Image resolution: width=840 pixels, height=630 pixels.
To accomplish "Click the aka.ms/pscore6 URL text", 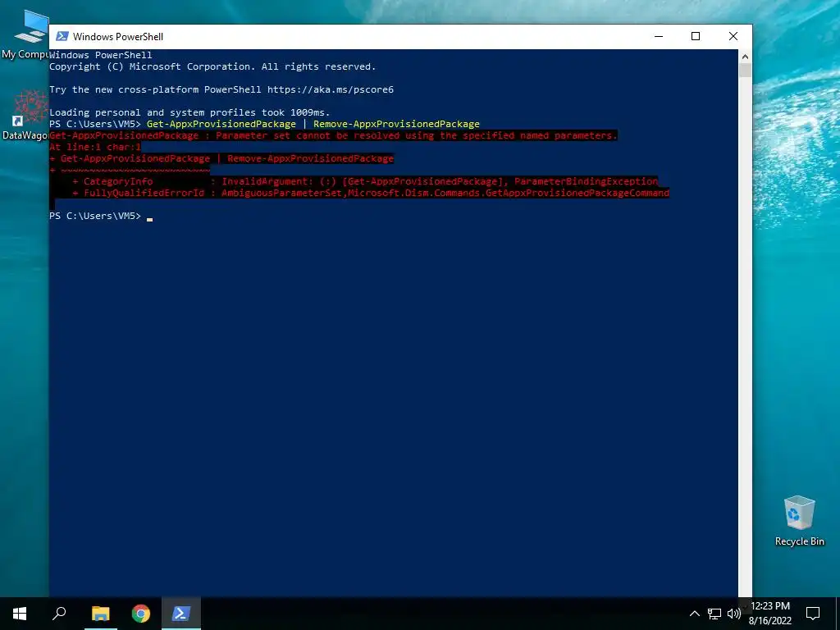I will click(x=331, y=89).
